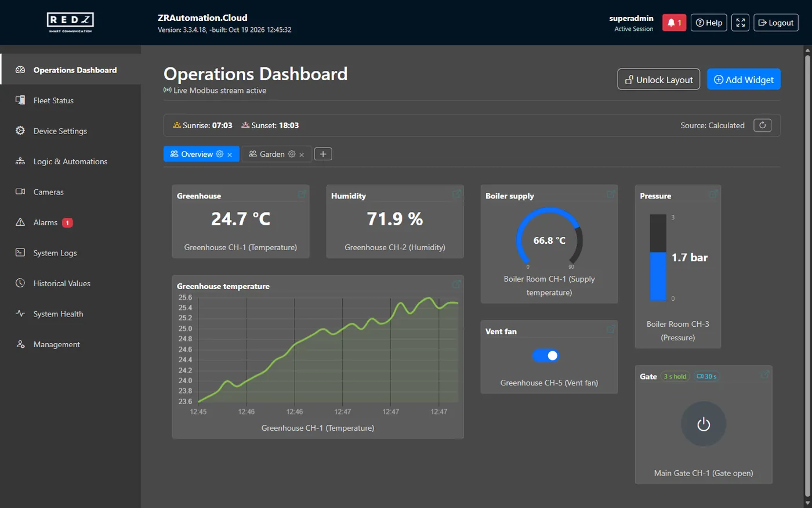Click the Unlock Layout button
Image resolution: width=812 pixels, height=508 pixels.
click(x=659, y=80)
